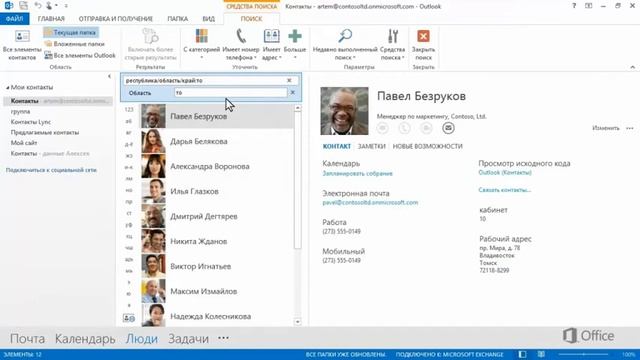Open the ФАЙЛ tab
Screen dimensions: 640x360
tap(14, 19)
